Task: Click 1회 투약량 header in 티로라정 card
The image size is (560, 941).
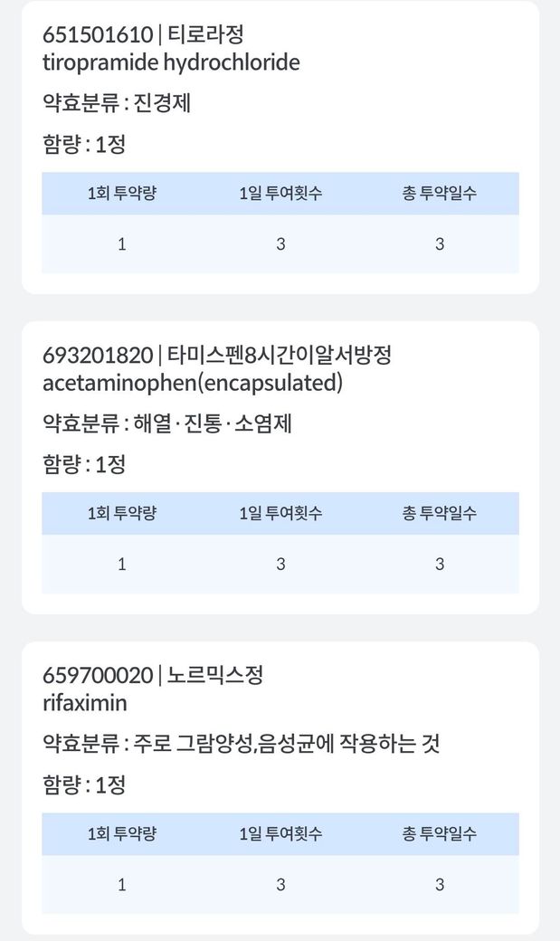Action: 122,193
